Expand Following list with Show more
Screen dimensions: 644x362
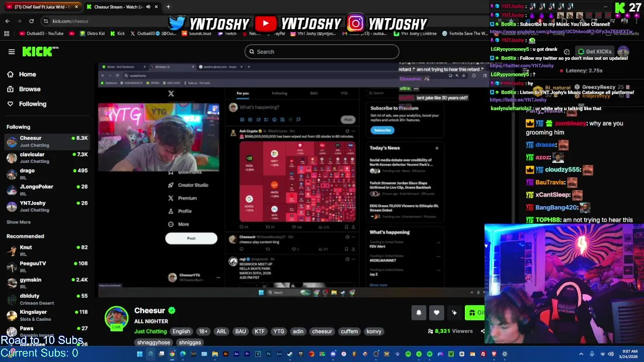click(19, 222)
